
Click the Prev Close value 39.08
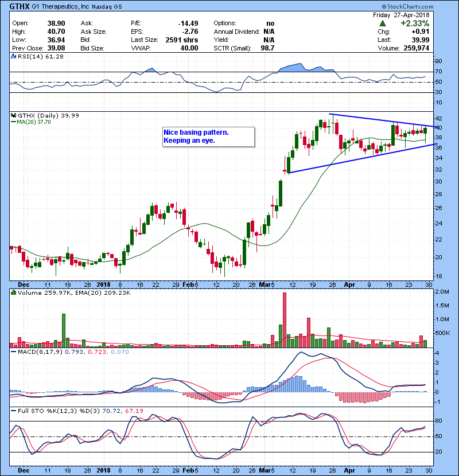56,48
